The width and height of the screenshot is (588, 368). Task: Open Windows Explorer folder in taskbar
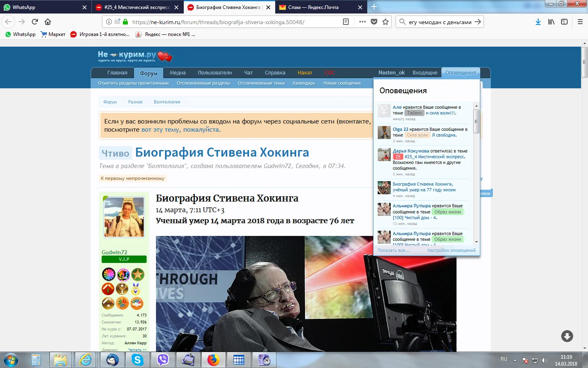(60, 360)
